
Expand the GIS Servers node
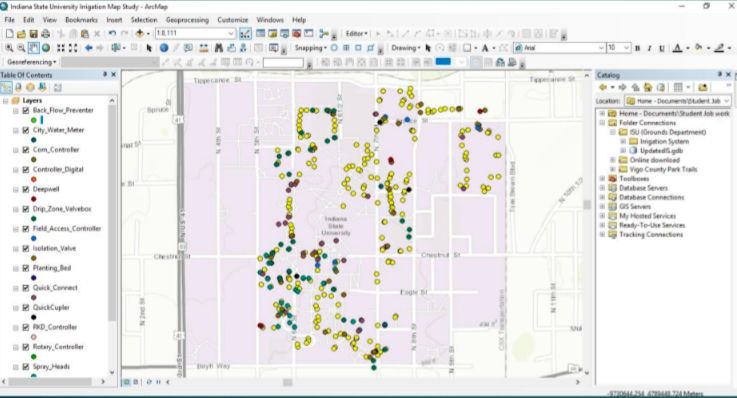[603, 207]
